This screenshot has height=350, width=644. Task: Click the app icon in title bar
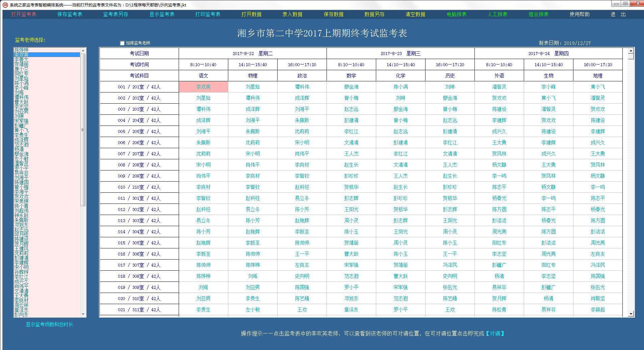point(5,5)
